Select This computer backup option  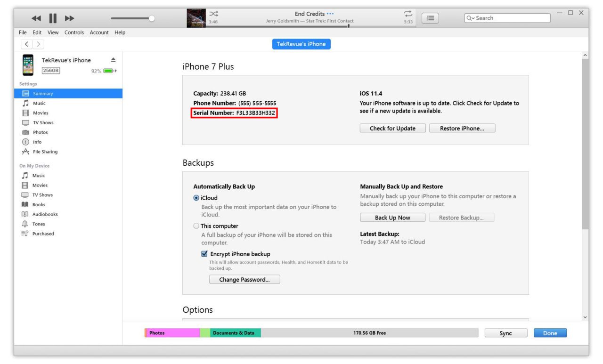tap(196, 226)
